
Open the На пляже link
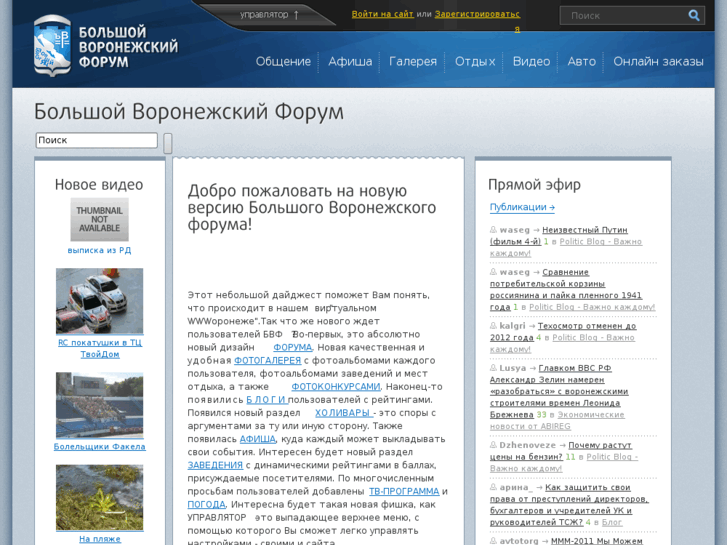click(100, 539)
